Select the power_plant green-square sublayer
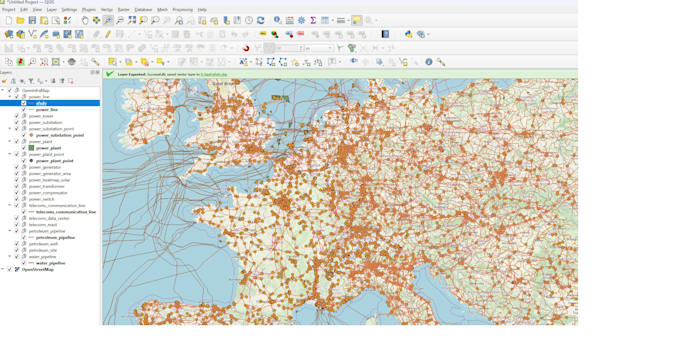Image resolution: width=680 pixels, height=364 pixels. click(49, 148)
